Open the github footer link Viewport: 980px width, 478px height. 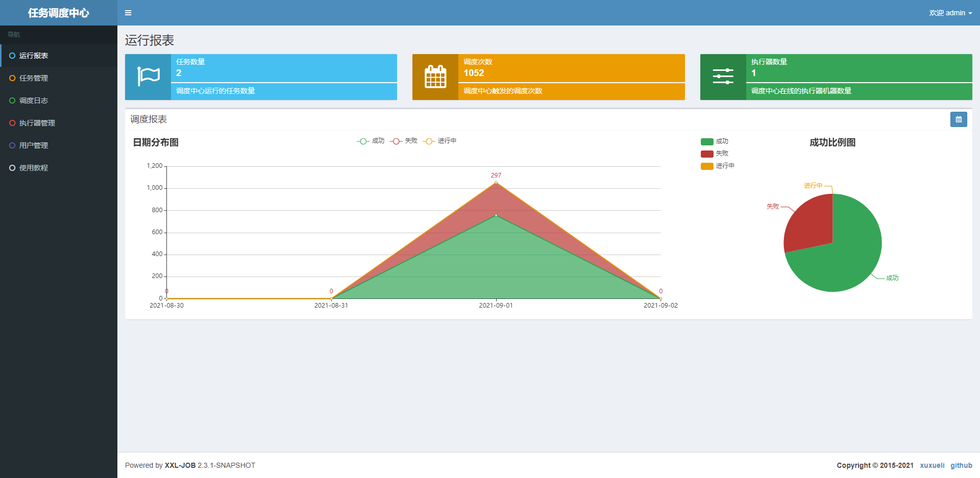click(961, 465)
